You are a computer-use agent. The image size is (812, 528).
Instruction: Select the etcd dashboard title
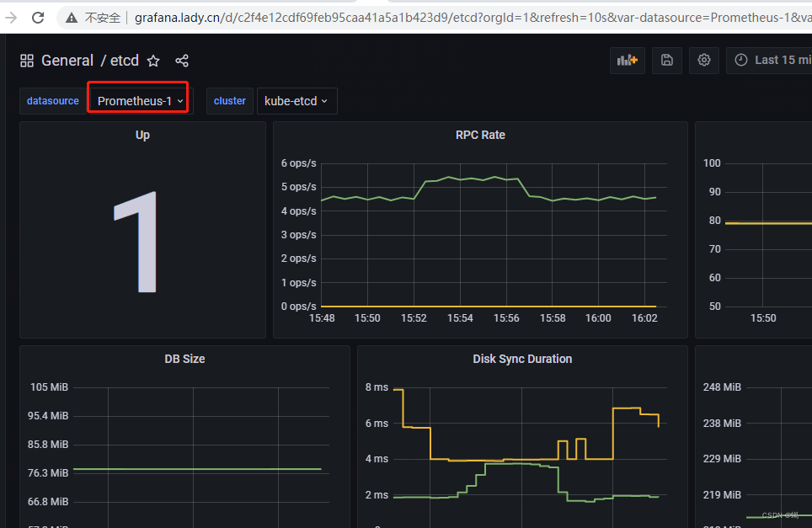124,60
